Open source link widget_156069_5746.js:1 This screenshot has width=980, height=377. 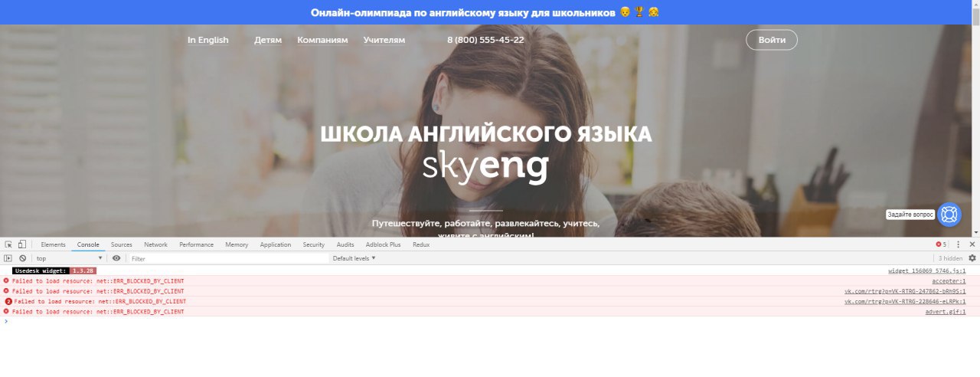[926, 270]
